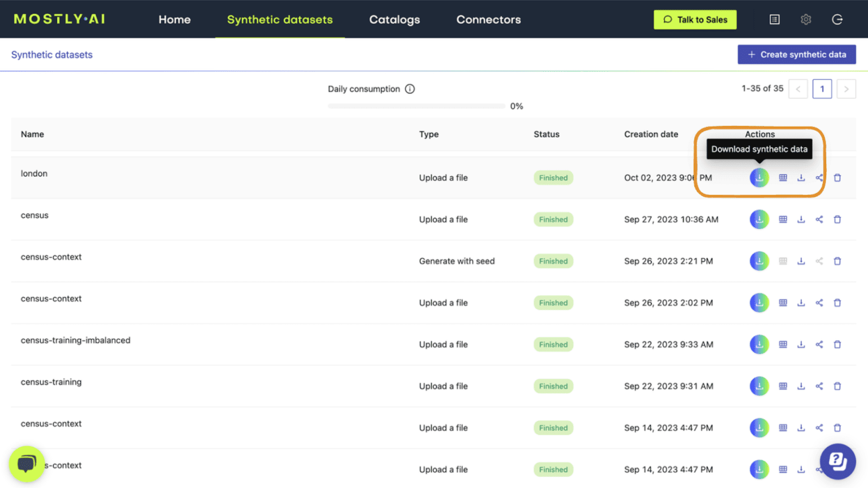The width and height of the screenshot is (868, 488).
Task: Delete the dataset created Sep 22 9:31 AM
Action: (837, 386)
